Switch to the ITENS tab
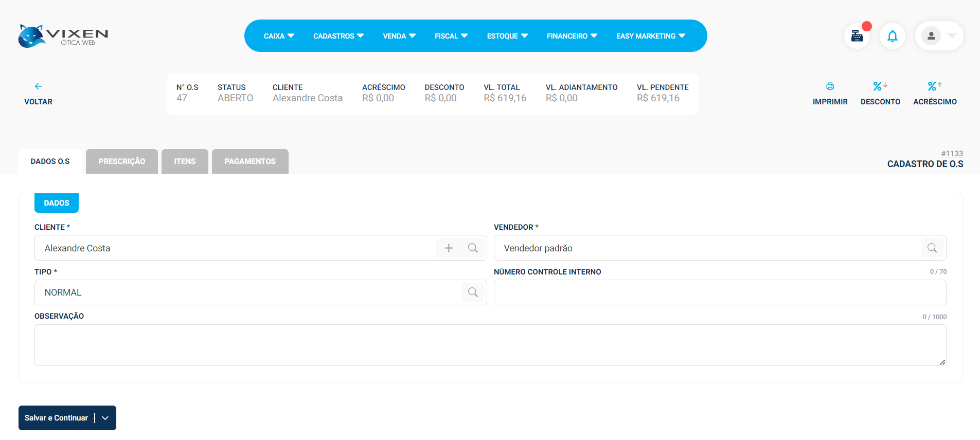The image size is (980, 440). pyautogui.click(x=185, y=161)
